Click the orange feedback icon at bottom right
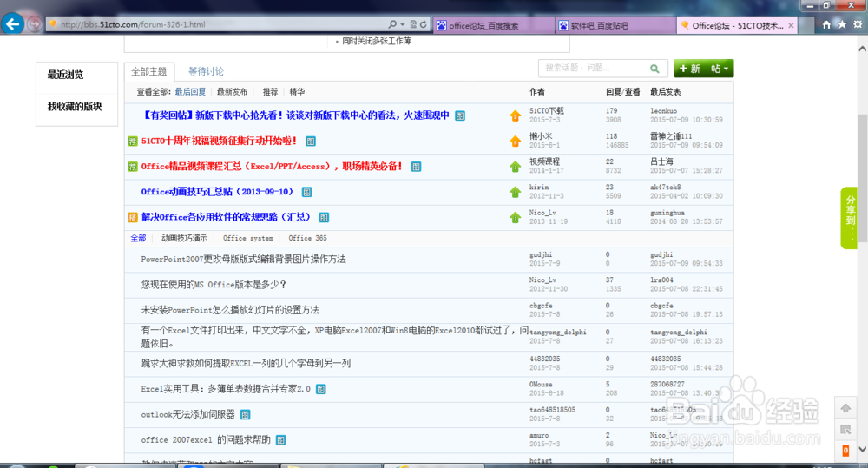This screenshot has height=468, width=868. [845, 451]
